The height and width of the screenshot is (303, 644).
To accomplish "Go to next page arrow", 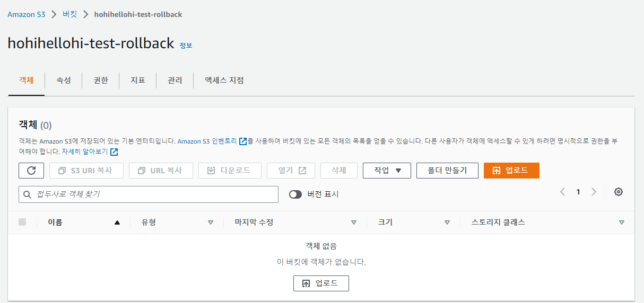I will tap(594, 192).
